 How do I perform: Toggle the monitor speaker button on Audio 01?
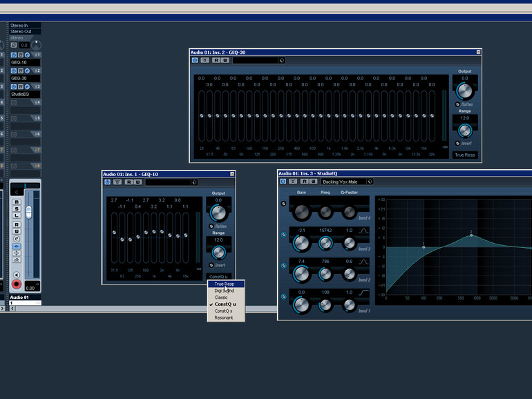(x=17, y=275)
